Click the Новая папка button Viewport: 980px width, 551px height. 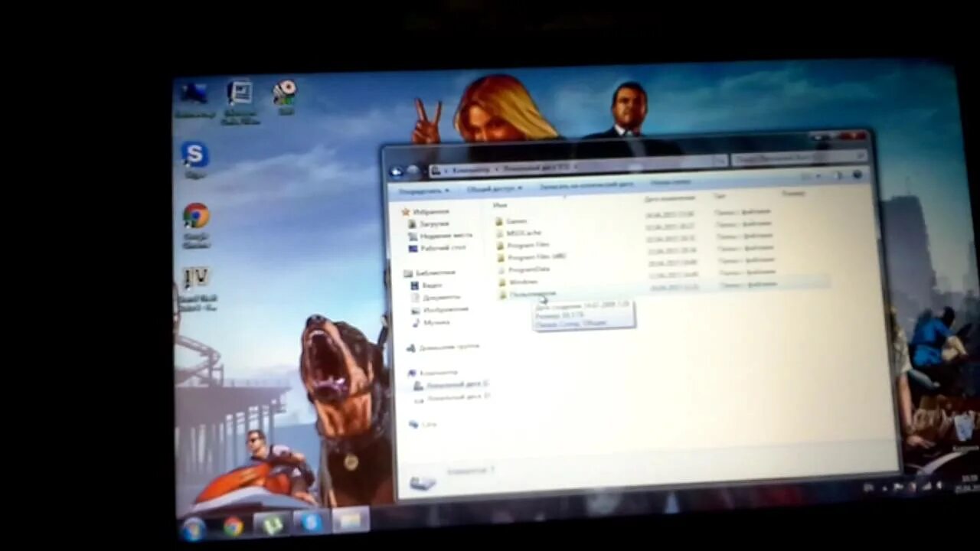click(x=671, y=182)
